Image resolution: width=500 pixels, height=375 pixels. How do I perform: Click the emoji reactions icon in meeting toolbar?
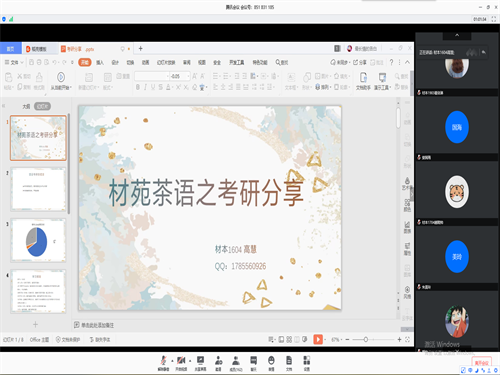pyautogui.click(x=271, y=361)
